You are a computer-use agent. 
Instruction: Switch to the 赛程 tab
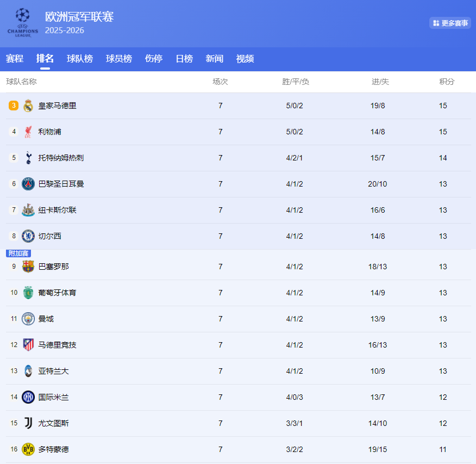click(15, 58)
